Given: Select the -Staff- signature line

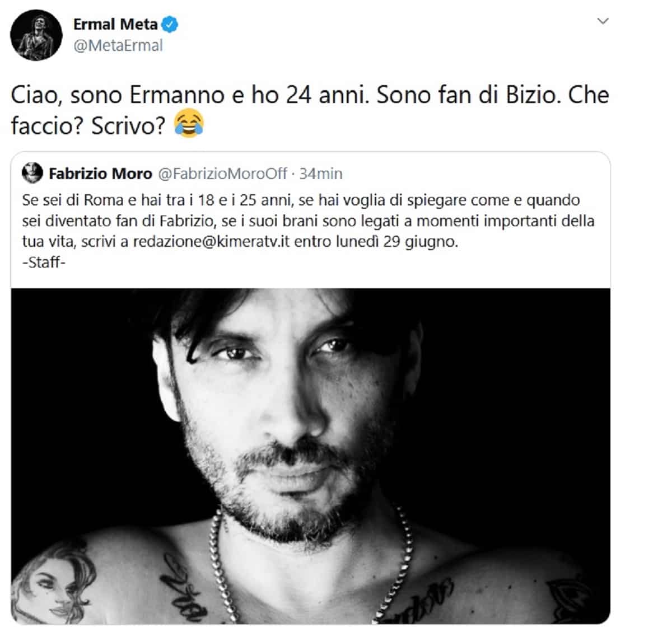Looking at the screenshot, I should coord(44,263).
